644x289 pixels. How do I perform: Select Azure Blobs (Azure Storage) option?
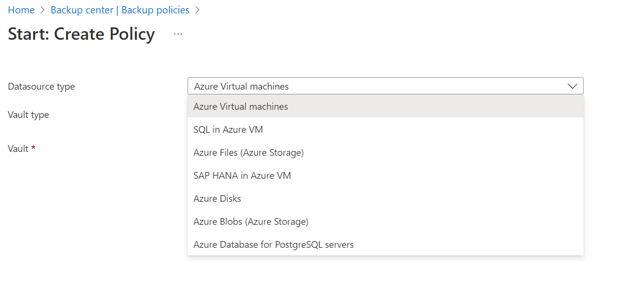click(x=250, y=222)
